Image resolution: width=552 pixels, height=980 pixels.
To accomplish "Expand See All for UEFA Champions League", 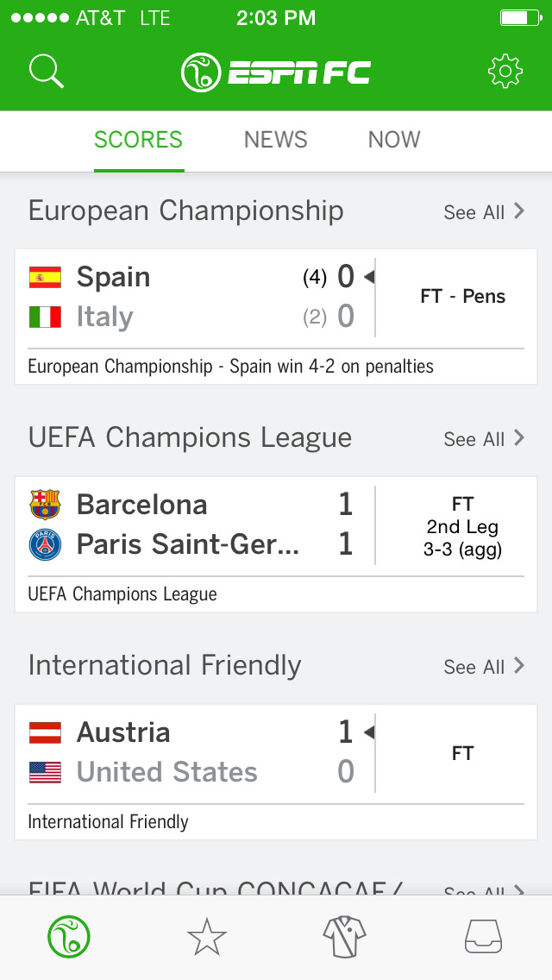I will [x=484, y=438].
